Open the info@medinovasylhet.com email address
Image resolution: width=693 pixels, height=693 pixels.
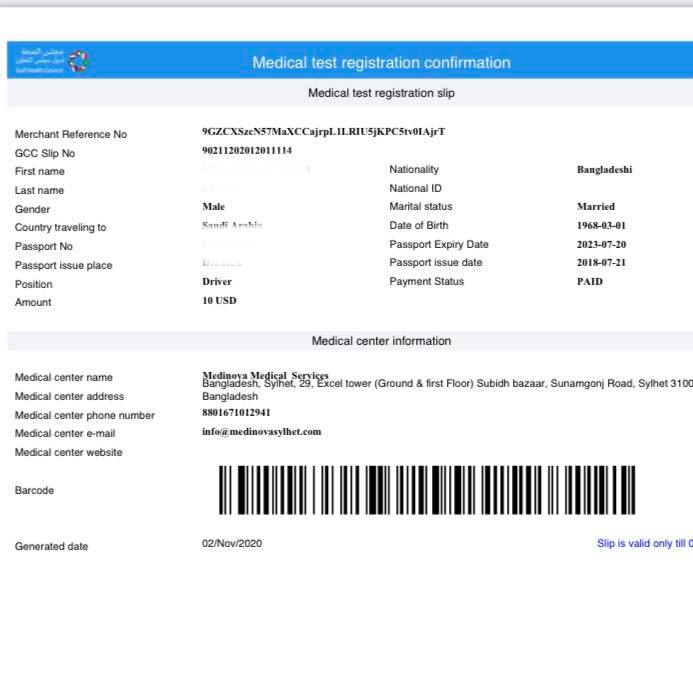pyautogui.click(x=262, y=431)
